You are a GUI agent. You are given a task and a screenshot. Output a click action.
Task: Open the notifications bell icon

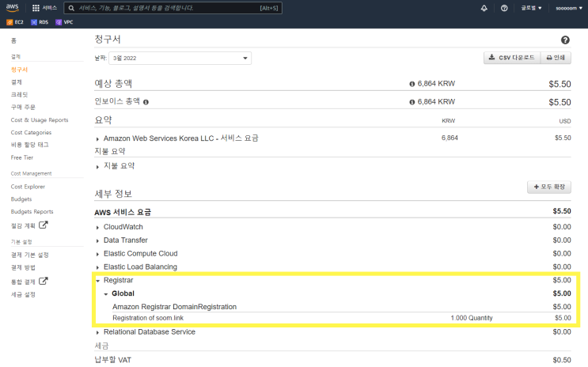coord(484,8)
